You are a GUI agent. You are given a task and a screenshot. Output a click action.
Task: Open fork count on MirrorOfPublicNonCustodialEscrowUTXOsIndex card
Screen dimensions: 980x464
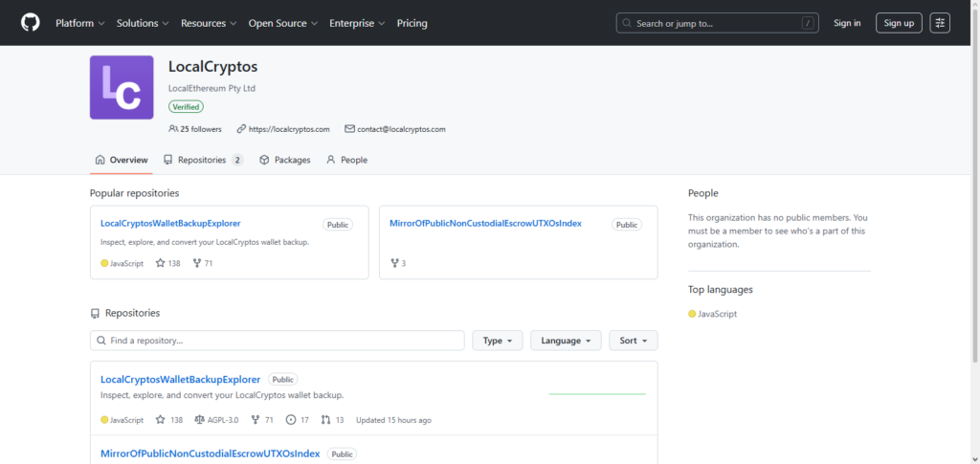point(398,263)
